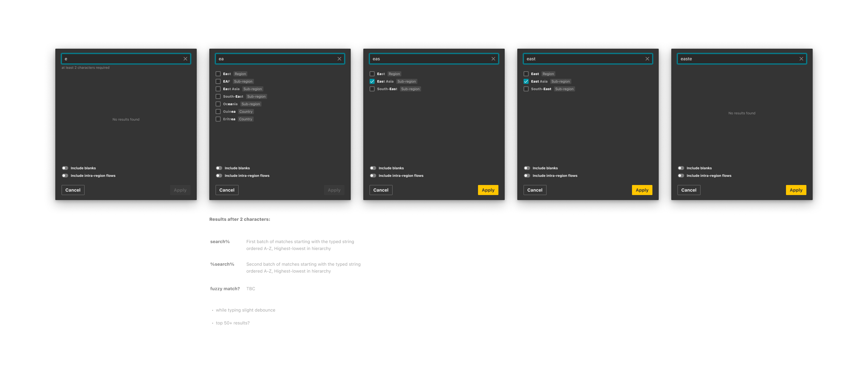Check the EAF Sub-region checkbox

pos(218,81)
